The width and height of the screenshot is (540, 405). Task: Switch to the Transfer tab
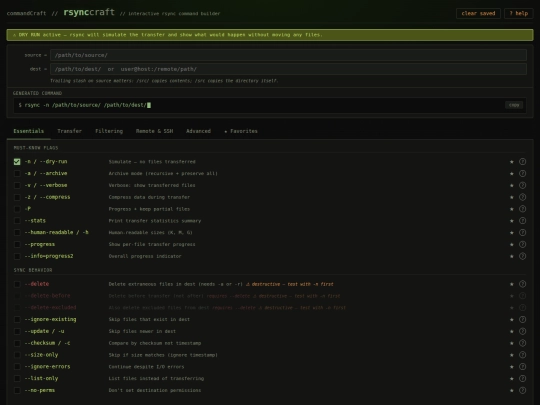pos(70,131)
